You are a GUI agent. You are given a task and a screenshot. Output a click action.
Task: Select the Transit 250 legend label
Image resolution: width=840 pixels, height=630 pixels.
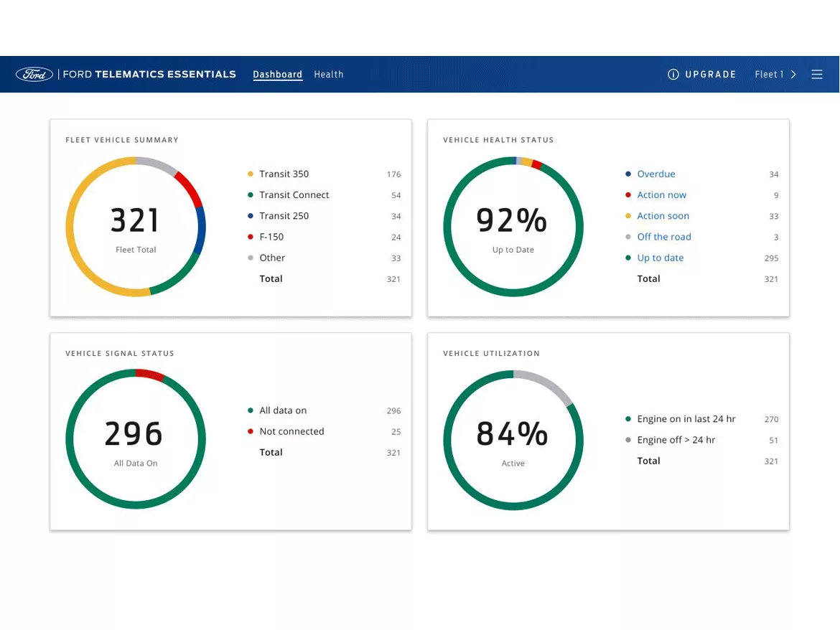click(x=284, y=216)
